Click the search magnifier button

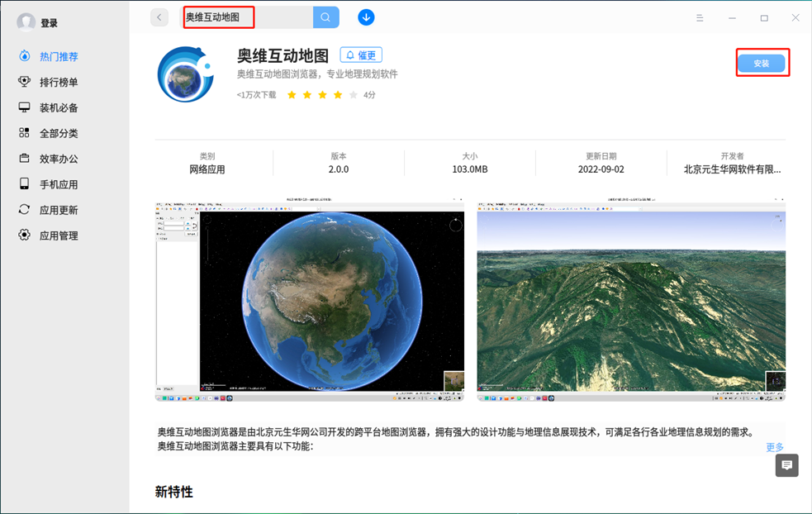pyautogui.click(x=325, y=17)
